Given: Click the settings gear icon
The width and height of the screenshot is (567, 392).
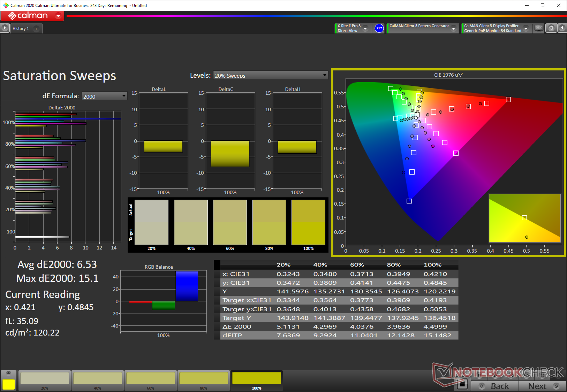Looking at the screenshot, I should [x=551, y=28].
